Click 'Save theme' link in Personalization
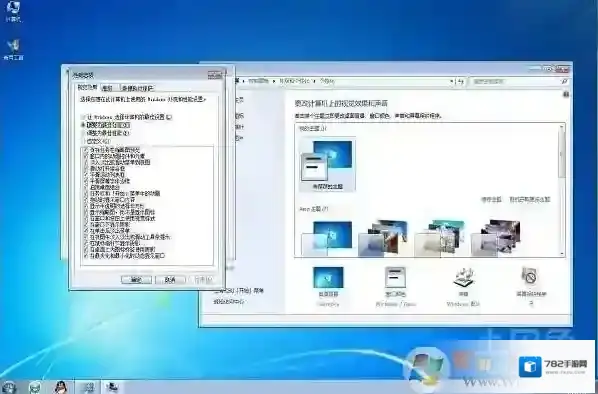Screen dimensions: 598x394 point(491,199)
